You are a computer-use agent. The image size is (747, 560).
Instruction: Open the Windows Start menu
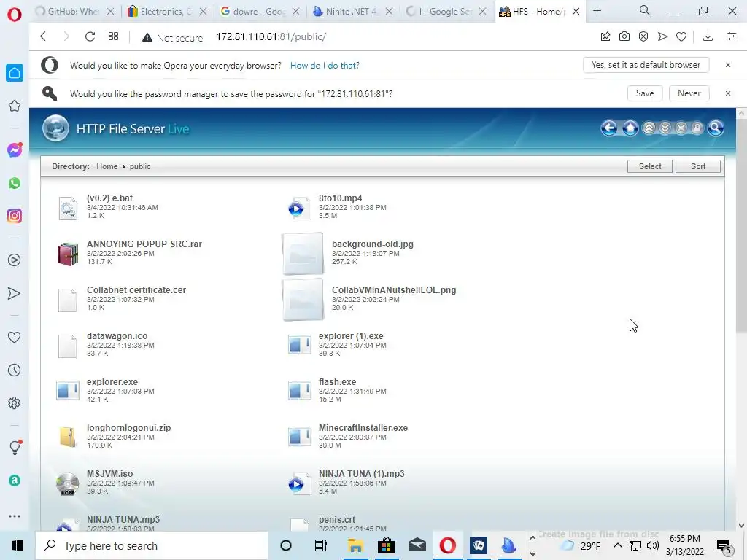18,545
